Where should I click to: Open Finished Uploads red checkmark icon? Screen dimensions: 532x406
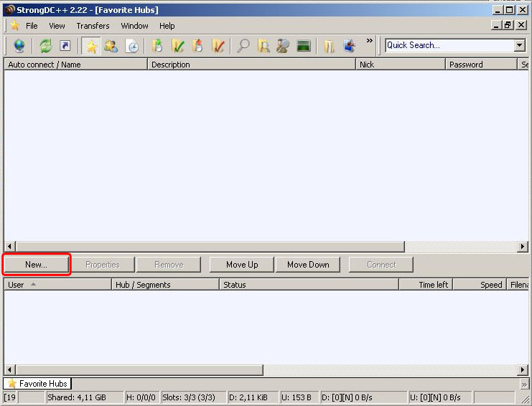coord(218,46)
